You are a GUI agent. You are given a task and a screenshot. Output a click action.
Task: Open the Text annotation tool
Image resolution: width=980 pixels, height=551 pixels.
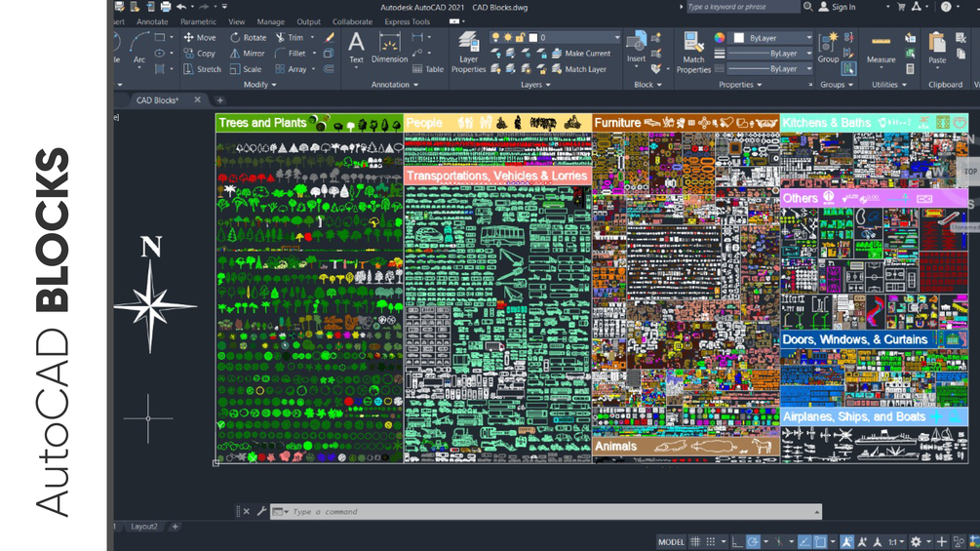coord(356,48)
